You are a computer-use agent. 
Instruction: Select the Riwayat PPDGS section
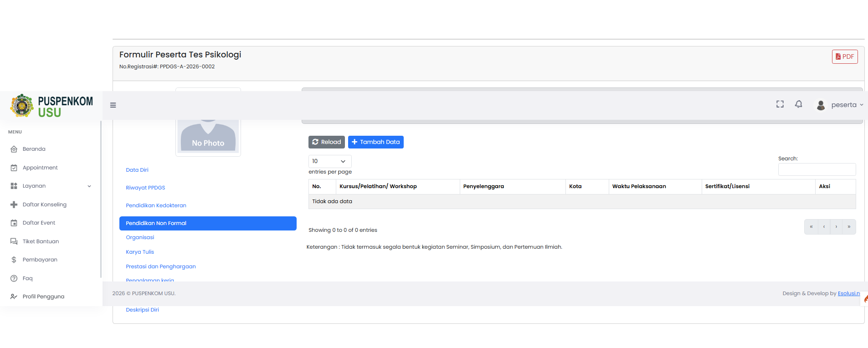coord(145,188)
